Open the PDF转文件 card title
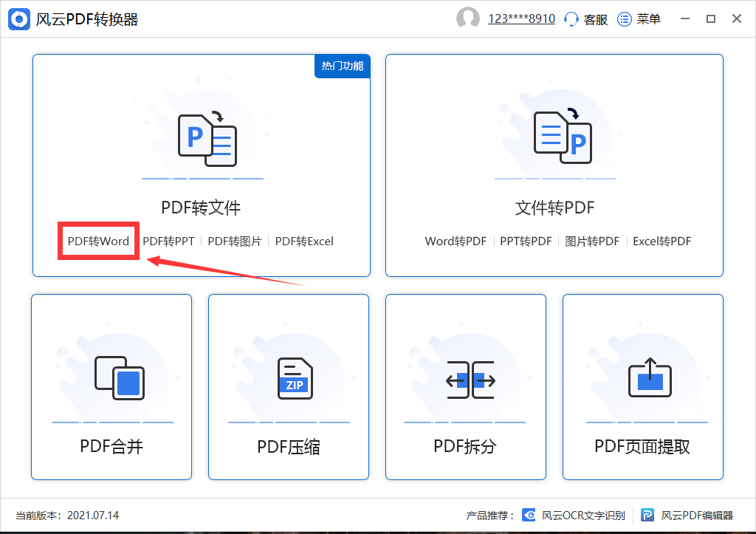756x534 pixels. click(201, 208)
